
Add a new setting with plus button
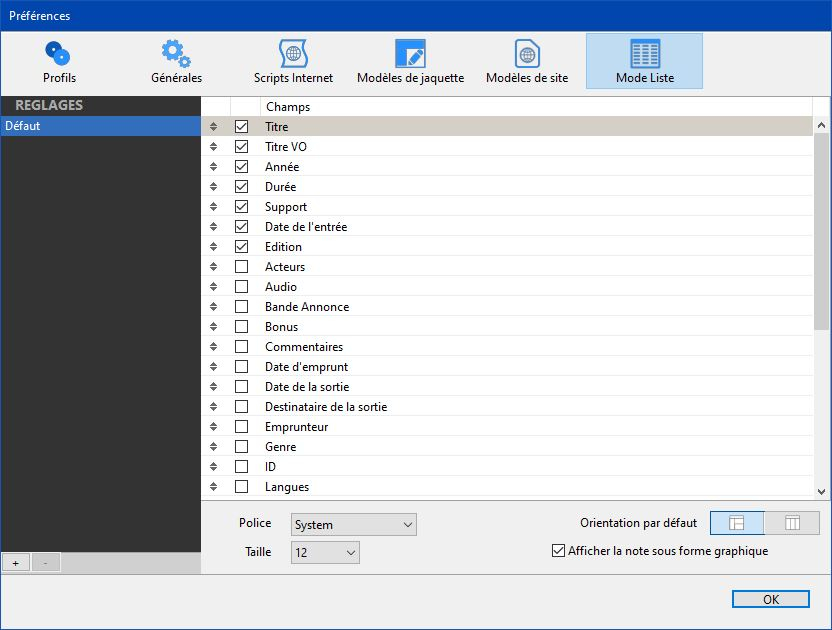15,563
